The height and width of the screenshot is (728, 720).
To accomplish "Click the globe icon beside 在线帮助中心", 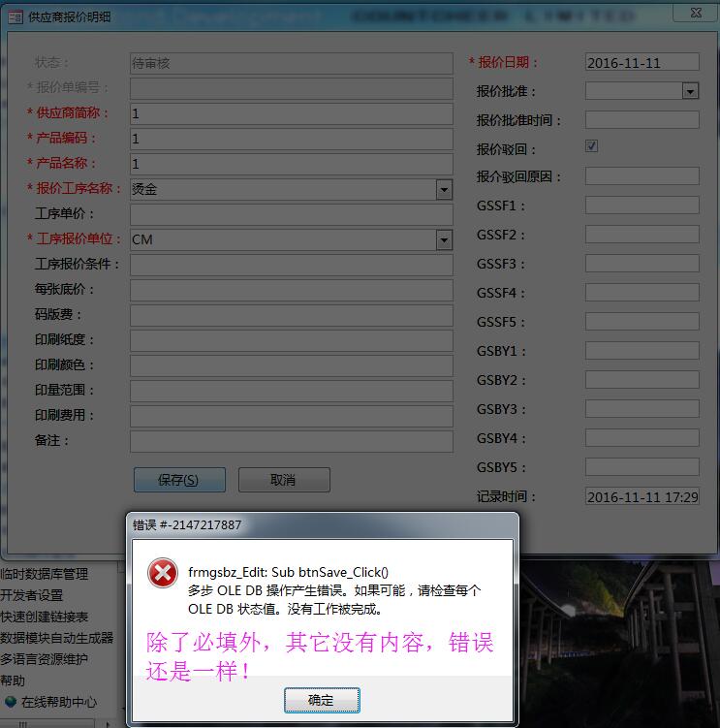I will (10, 702).
